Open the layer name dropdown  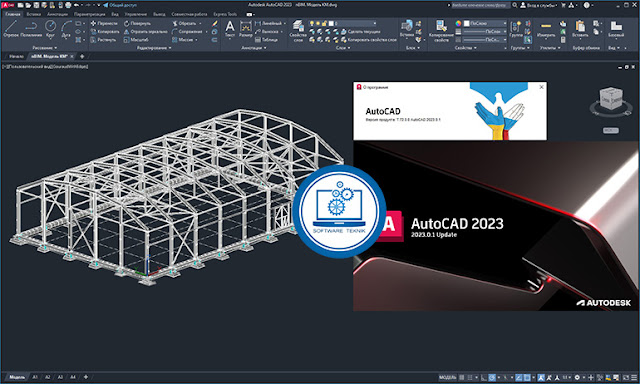tap(342, 23)
